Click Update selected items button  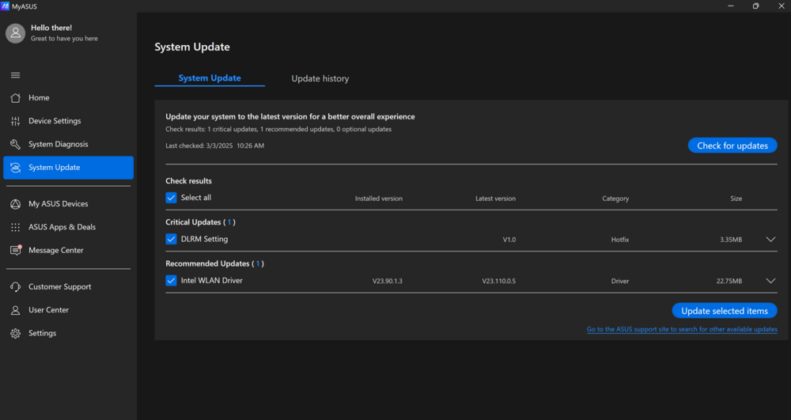(724, 311)
